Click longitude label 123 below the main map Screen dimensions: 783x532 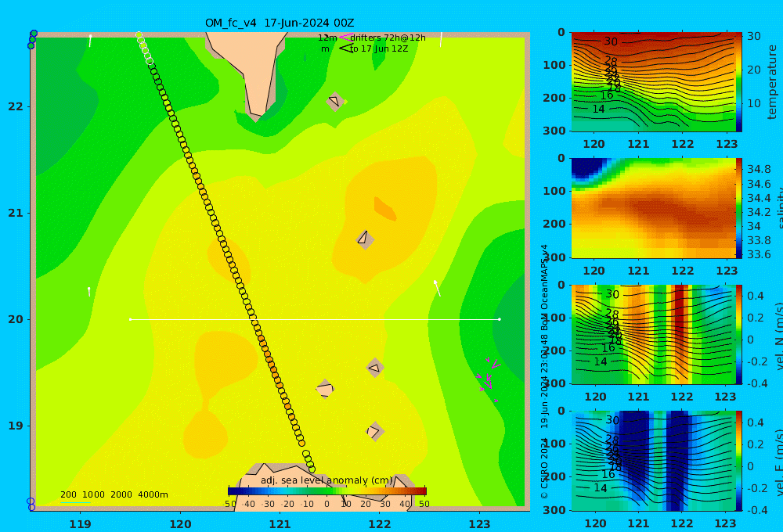pos(479,524)
